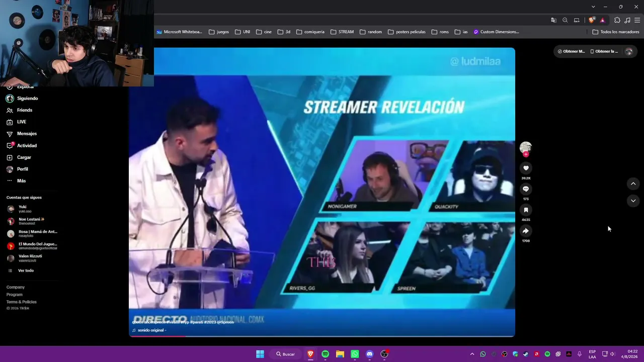Open the Microsoft Whiteboard bookmark
644x362 pixels.
pyautogui.click(x=179, y=32)
